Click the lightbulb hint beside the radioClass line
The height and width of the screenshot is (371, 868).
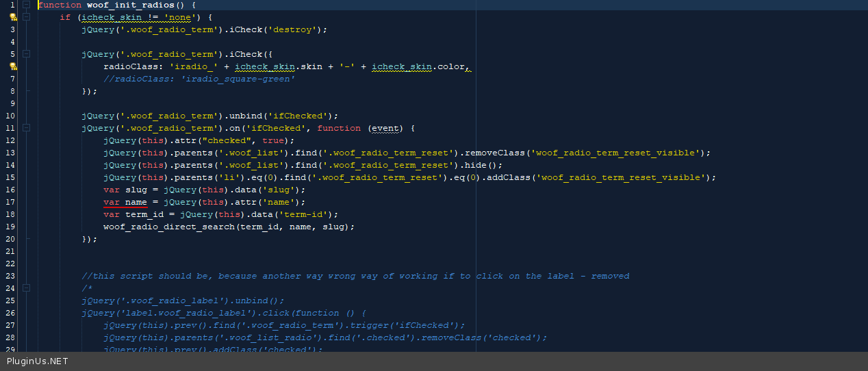13,66
